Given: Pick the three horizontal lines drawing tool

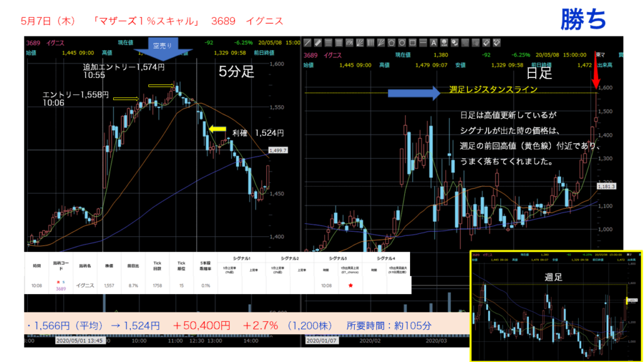Looking at the screenshot, I should coord(328,43).
